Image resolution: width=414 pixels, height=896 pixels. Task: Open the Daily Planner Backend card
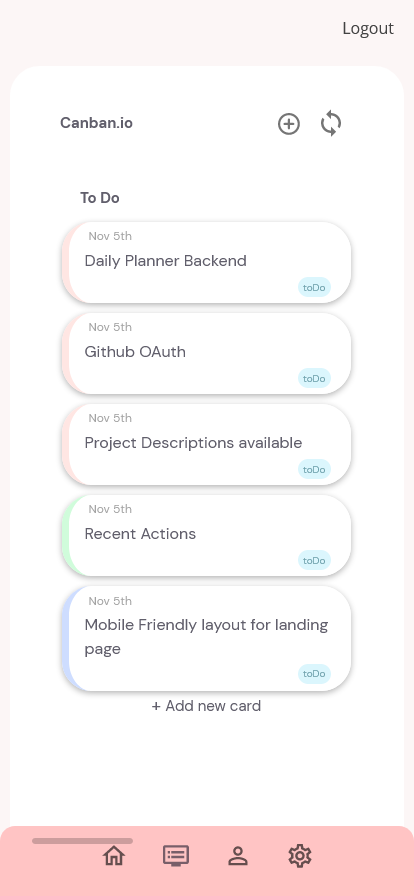click(206, 262)
